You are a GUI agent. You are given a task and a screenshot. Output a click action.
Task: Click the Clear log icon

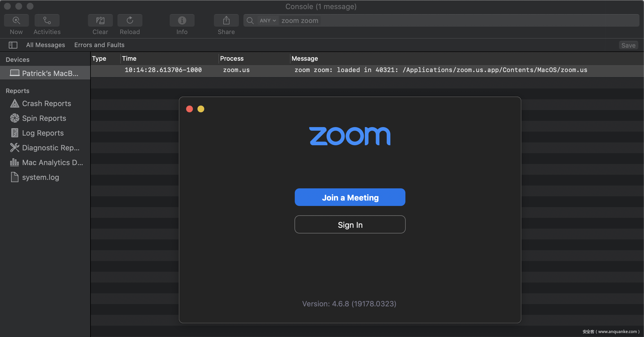pos(100,20)
